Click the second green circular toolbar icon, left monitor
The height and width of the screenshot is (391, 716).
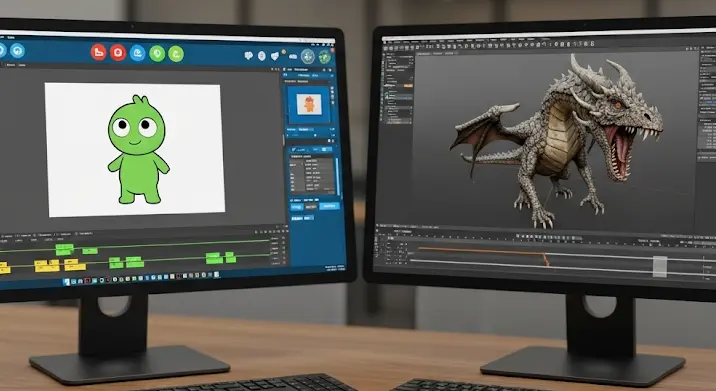(x=176, y=54)
